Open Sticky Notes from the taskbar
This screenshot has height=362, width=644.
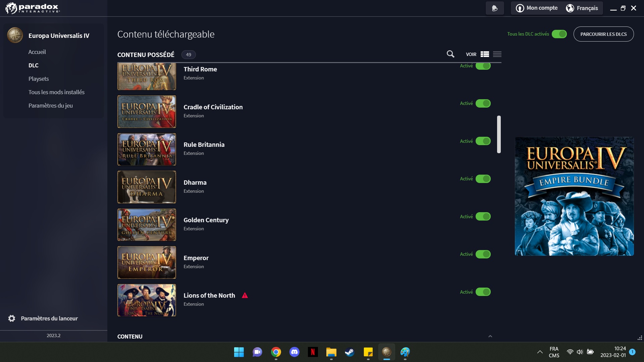coord(368,352)
